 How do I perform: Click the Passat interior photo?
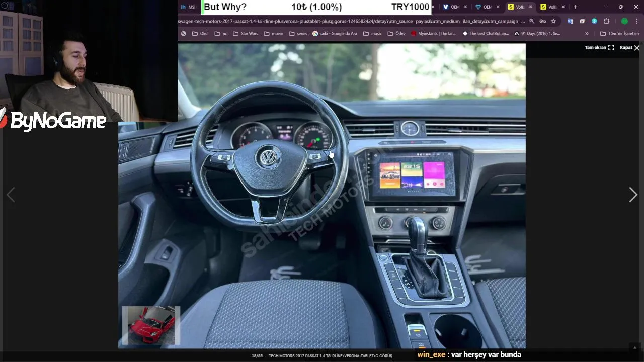[322, 196]
